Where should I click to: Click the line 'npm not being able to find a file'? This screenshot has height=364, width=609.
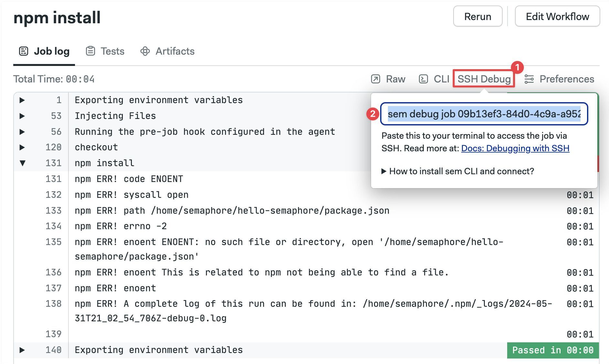click(x=262, y=273)
